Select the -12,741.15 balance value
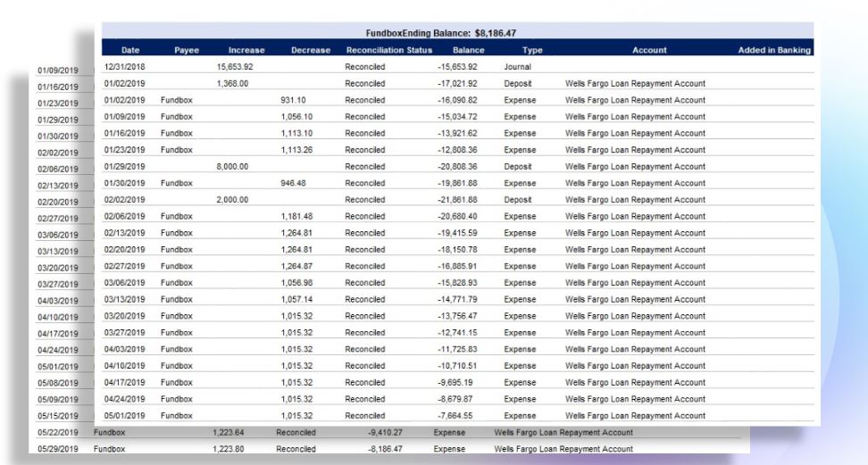The width and height of the screenshot is (868, 465). point(457,332)
